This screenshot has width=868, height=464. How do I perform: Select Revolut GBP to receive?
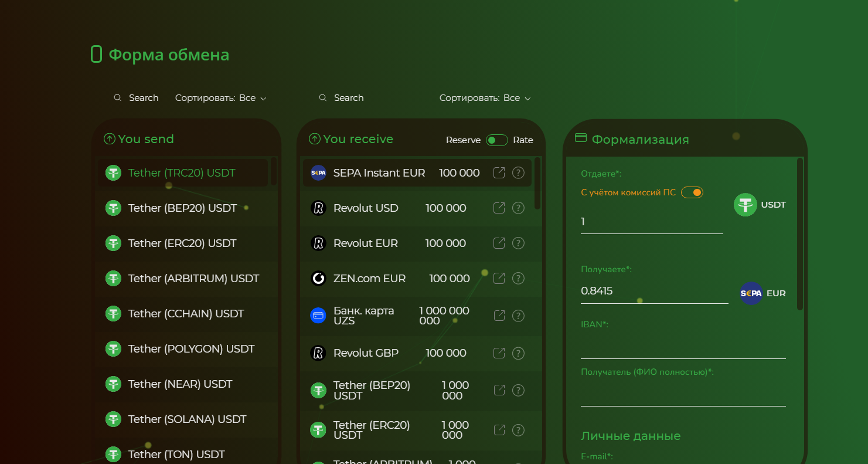click(421, 353)
